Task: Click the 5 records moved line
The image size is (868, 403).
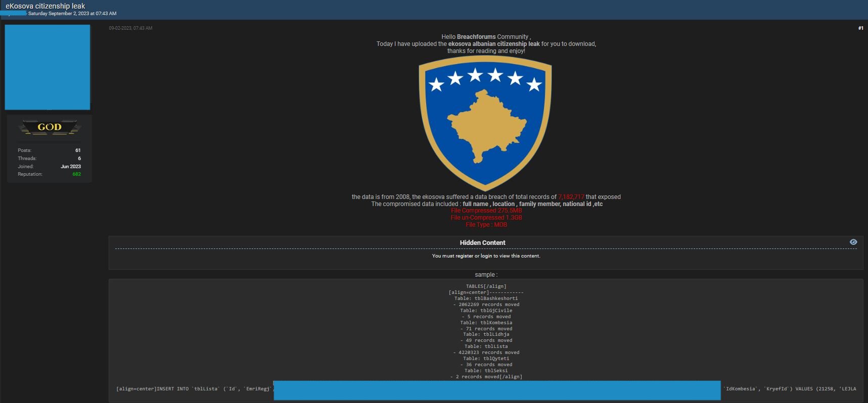Action: 486,317
